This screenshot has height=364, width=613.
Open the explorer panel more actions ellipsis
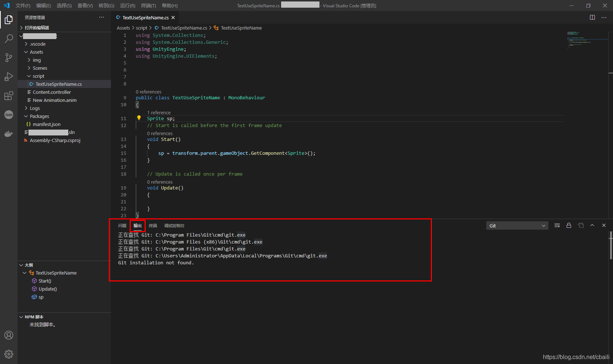[x=101, y=17]
